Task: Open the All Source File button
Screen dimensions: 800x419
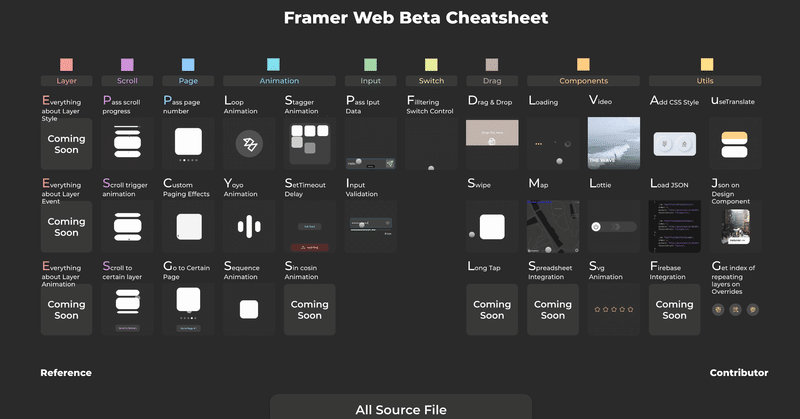Action: (401, 407)
